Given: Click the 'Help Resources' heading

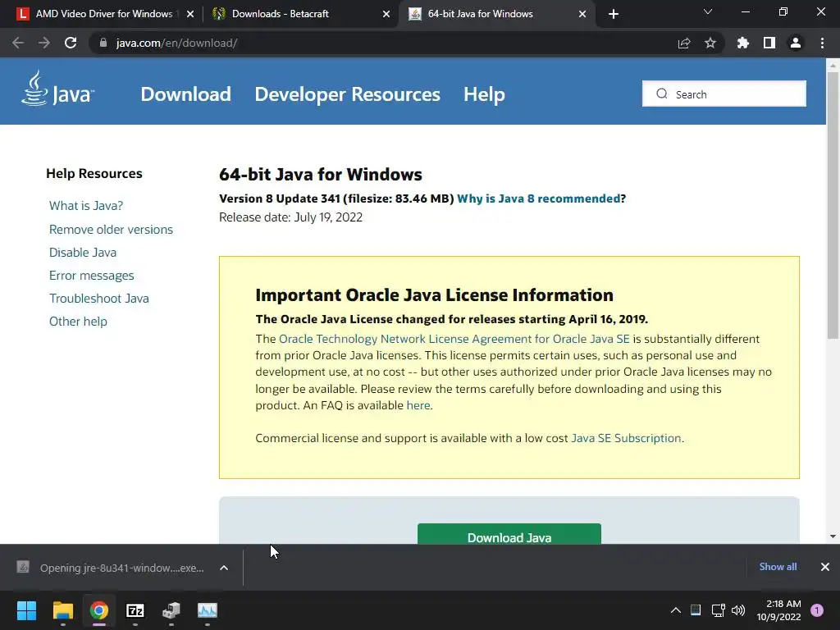Looking at the screenshot, I should point(94,174).
